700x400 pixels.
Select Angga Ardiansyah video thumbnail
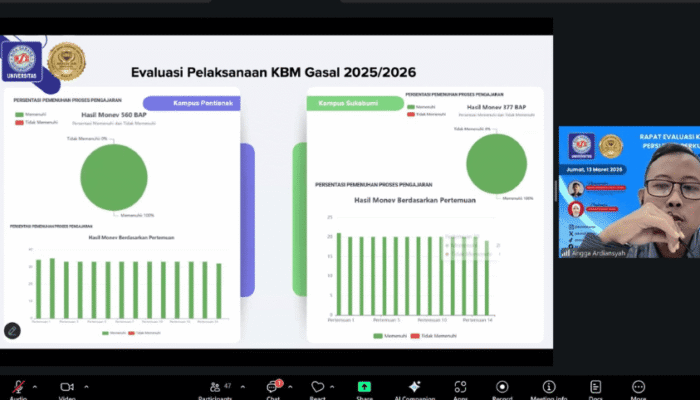(x=629, y=192)
